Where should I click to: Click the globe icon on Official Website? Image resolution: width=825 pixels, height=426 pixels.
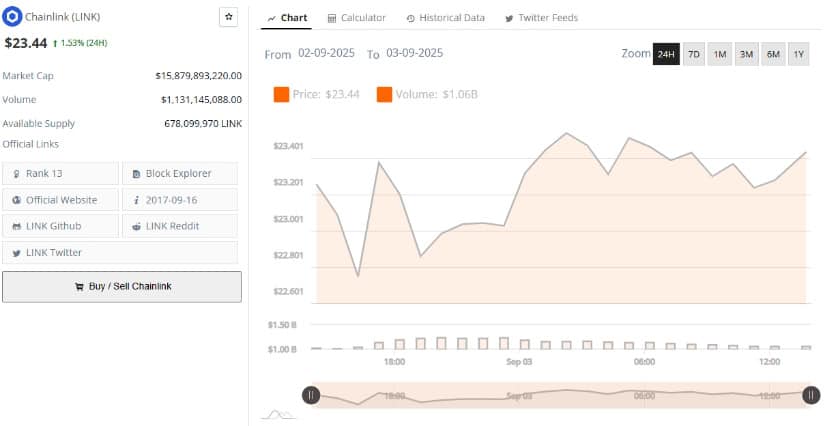pos(17,200)
